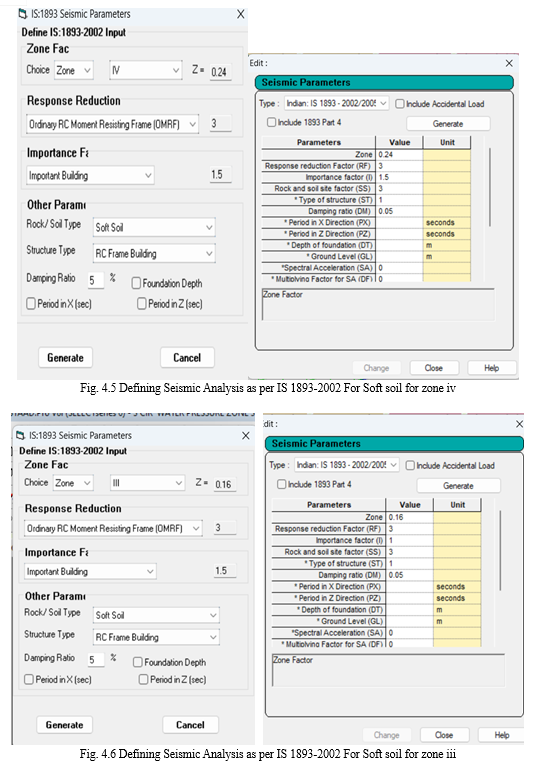Open the zone dropdown showing IV

coord(146,70)
